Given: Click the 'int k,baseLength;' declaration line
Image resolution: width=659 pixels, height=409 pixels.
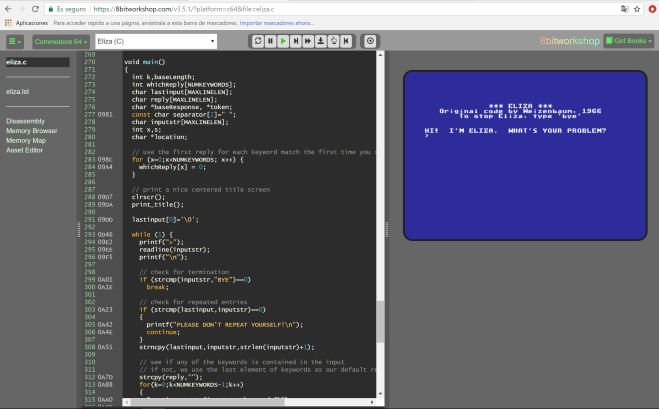Looking at the screenshot, I should click(x=163, y=77).
